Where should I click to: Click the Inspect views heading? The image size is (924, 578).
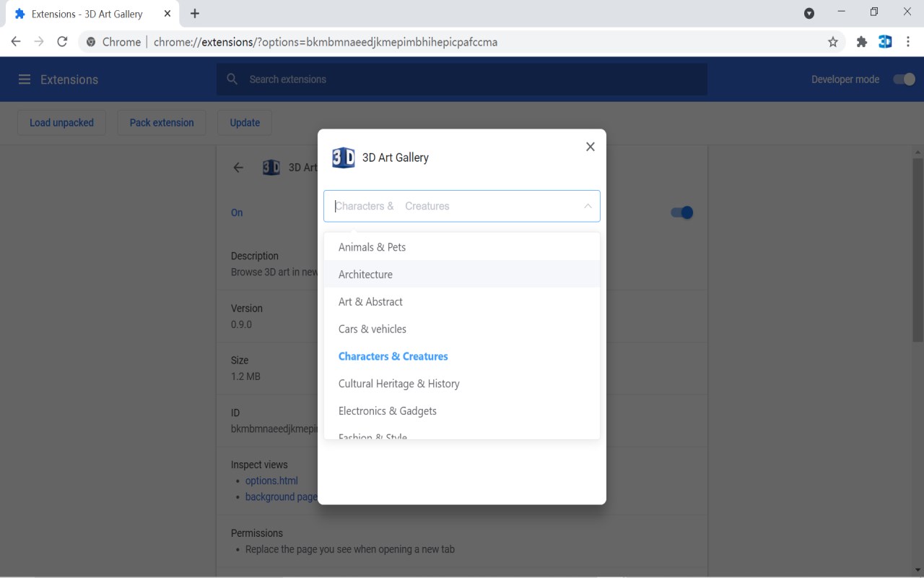click(x=259, y=465)
